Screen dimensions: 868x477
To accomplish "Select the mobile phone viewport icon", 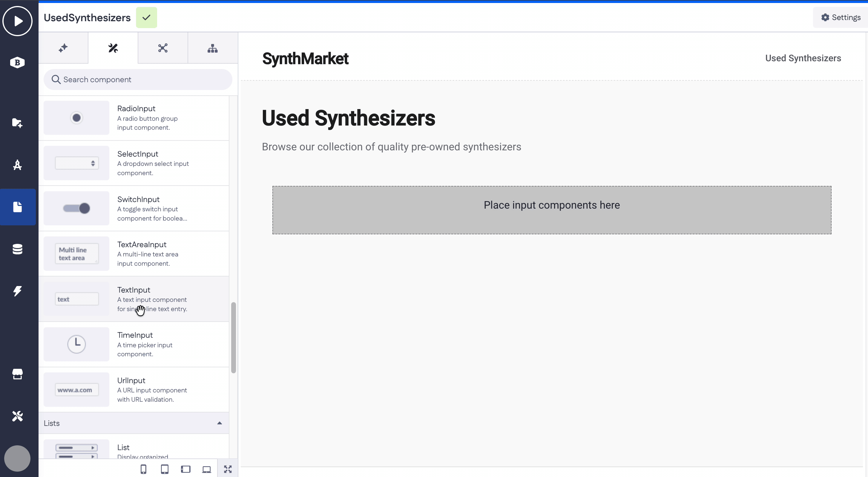I will (x=143, y=469).
